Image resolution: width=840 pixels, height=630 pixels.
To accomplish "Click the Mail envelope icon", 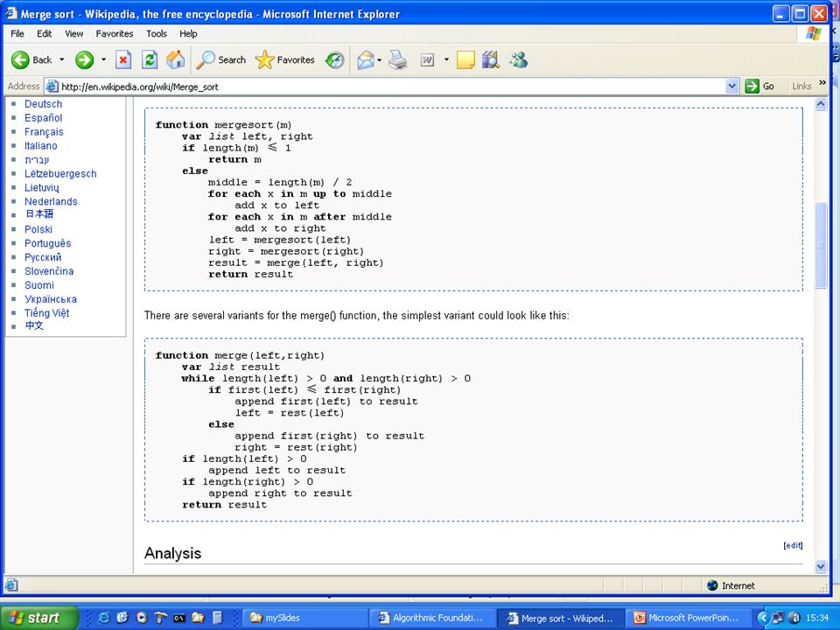I will pos(366,59).
